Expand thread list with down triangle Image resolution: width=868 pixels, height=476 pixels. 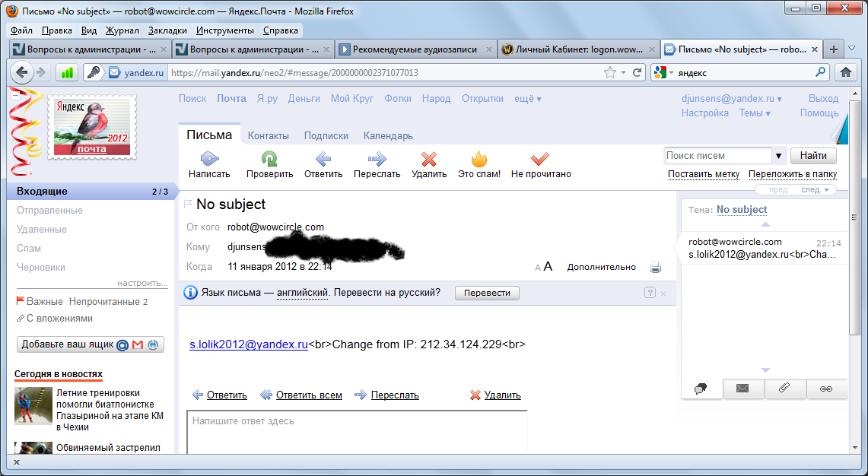tap(765, 370)
